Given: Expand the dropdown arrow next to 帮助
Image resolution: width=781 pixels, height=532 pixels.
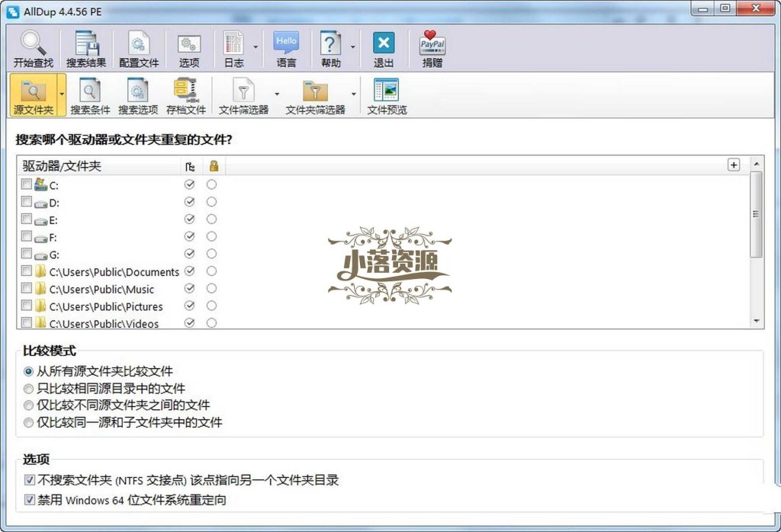Looking at the screenshot, I should 352,47.
